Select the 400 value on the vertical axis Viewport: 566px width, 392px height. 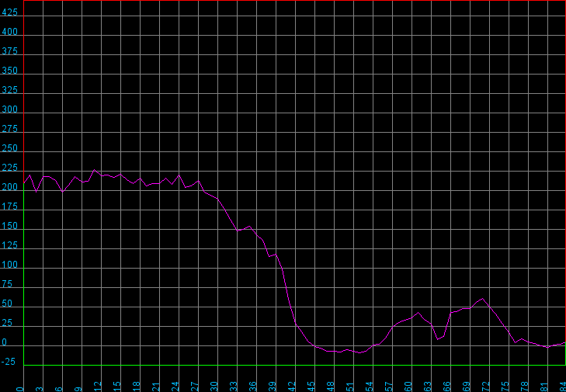tap(9, 32)
